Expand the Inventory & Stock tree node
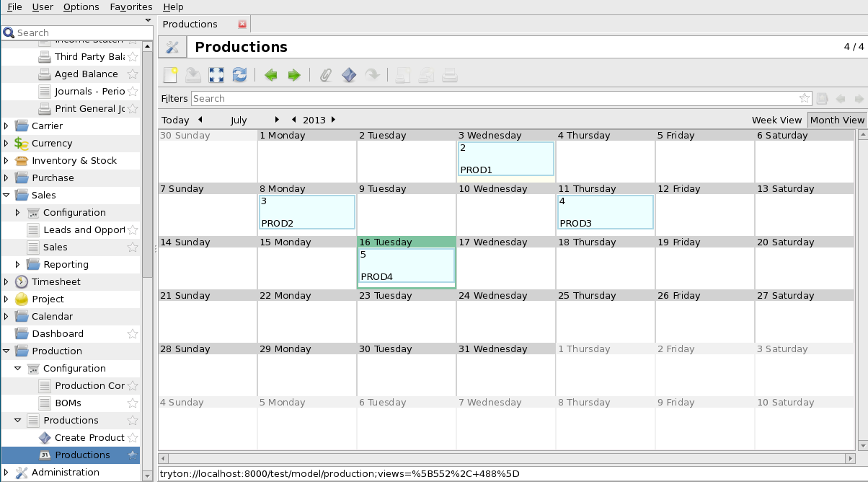This screenshot has width=868, height=482. point(6,160)
